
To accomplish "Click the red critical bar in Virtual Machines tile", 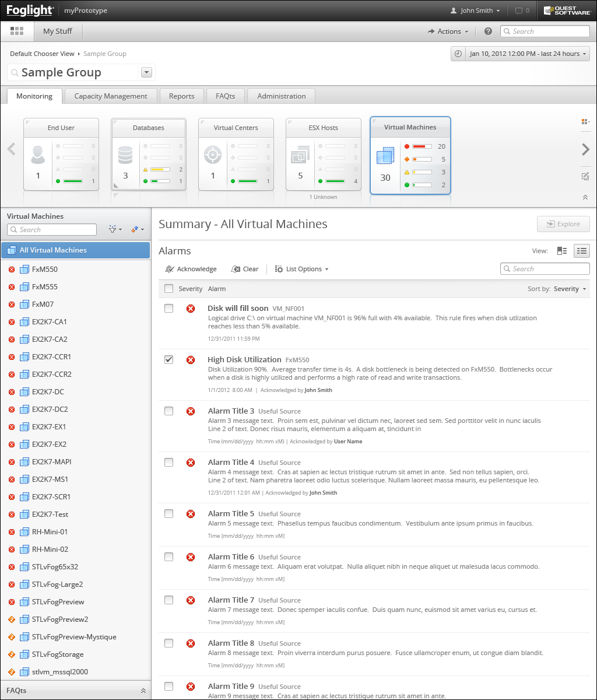I will (422, 146).
